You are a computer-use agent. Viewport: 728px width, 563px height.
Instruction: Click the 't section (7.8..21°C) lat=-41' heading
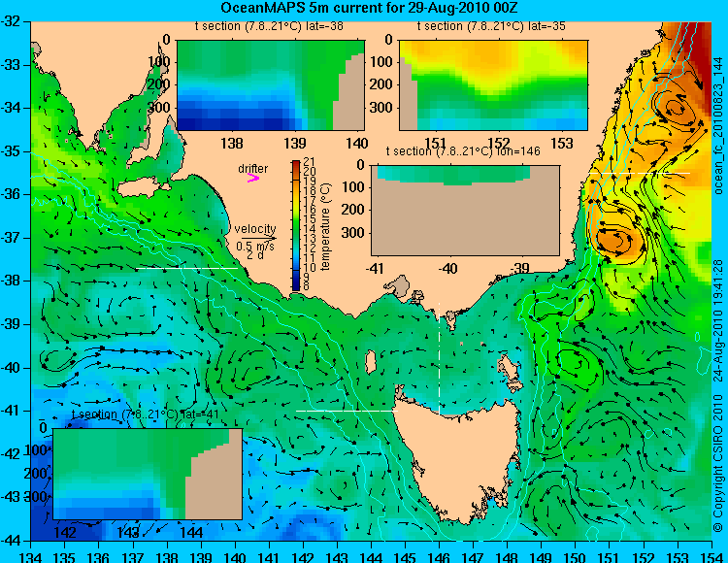click(x=145, y=414)
